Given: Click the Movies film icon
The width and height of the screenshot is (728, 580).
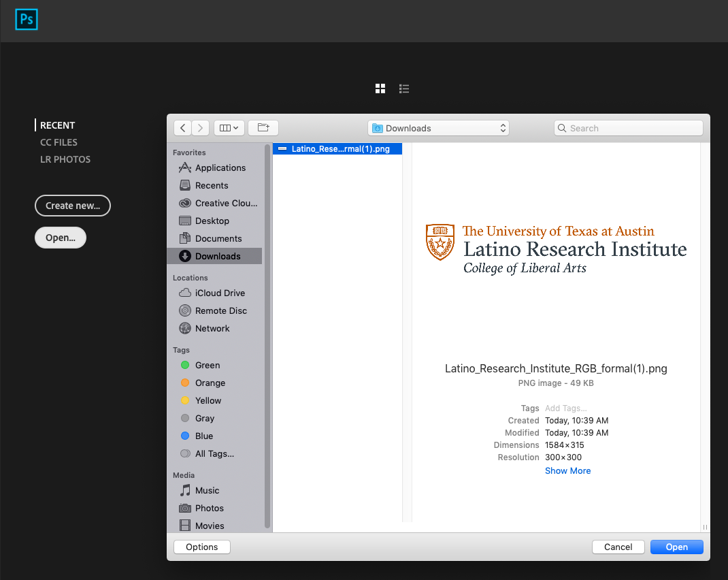Looking at the screenshot, I should (185, 526).
